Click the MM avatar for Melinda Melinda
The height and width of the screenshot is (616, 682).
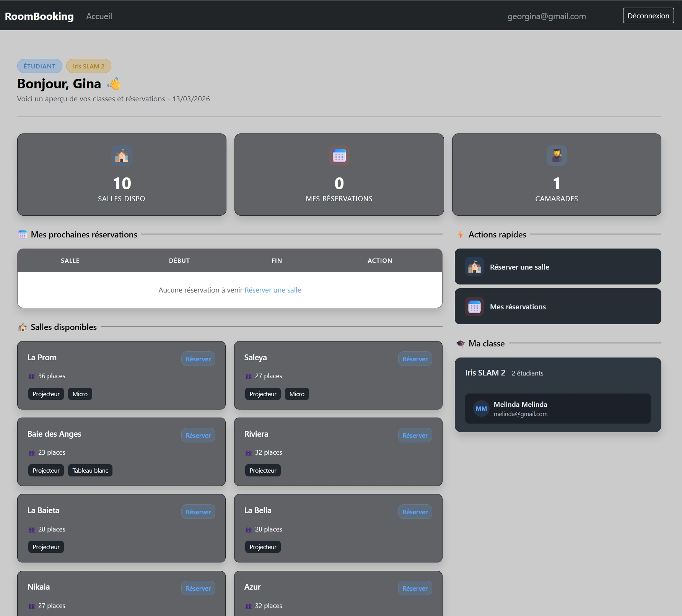pyautogui.click(x=481, y=409)
